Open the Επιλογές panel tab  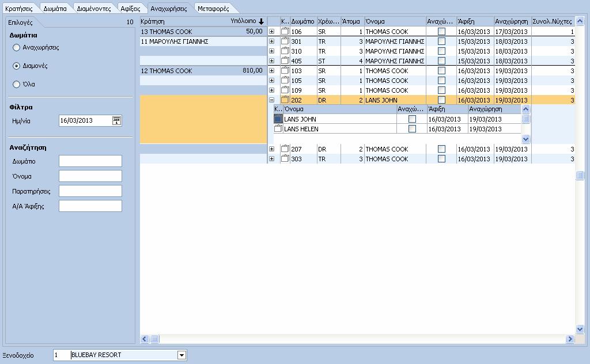[x=20, y=22]
